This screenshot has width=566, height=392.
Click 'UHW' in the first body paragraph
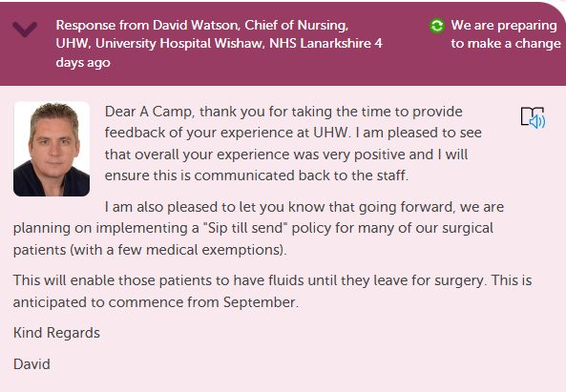click(x=330, y=133)
